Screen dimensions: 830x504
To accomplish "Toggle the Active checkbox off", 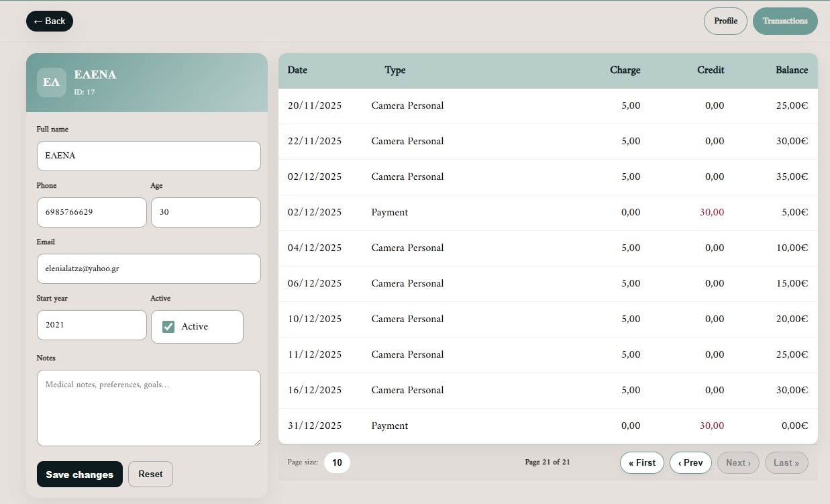I will [x=168, y=327].
